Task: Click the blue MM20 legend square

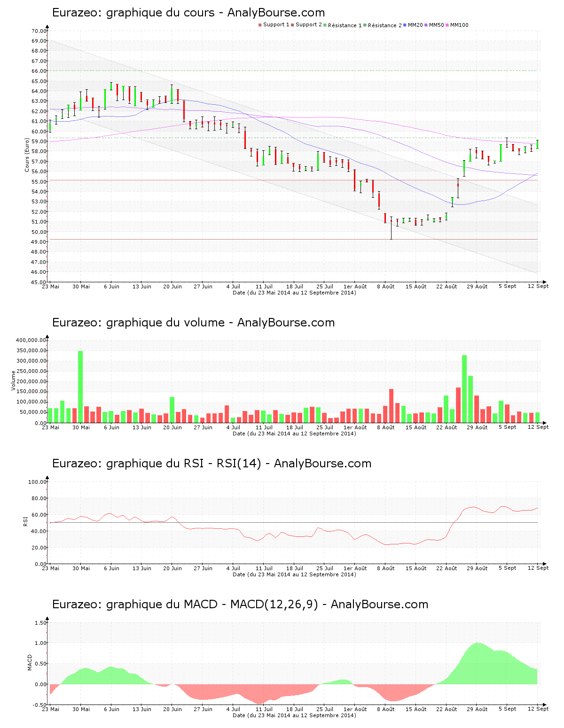Action: (x=405, y=25)
